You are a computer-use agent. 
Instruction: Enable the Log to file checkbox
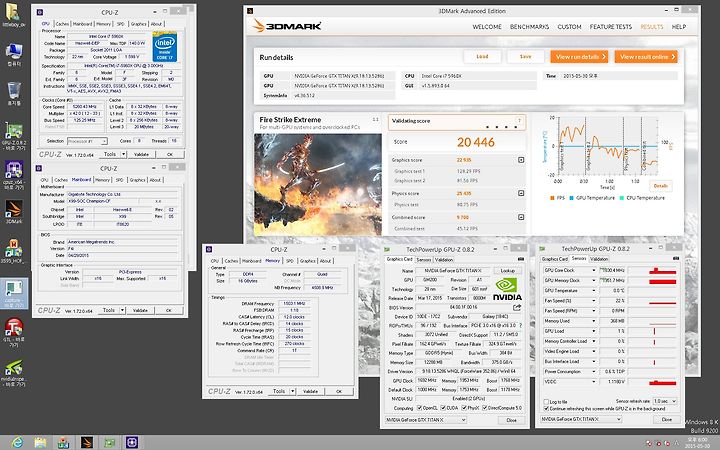[x=546, y=402]
